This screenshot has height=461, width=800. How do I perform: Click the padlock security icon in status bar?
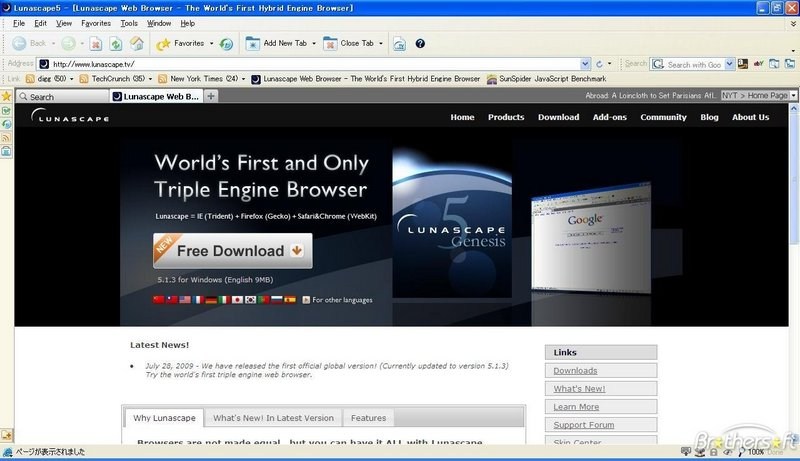(714, 452)
